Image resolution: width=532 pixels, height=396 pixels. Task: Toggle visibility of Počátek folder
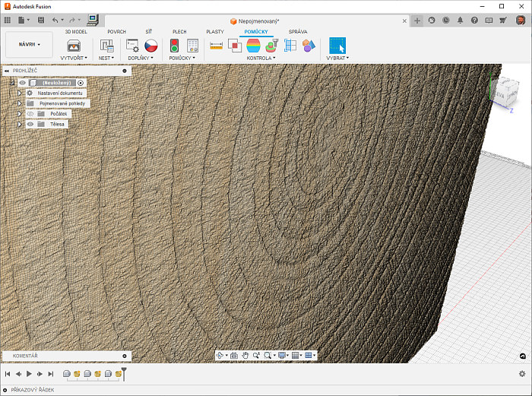[30, 114]
